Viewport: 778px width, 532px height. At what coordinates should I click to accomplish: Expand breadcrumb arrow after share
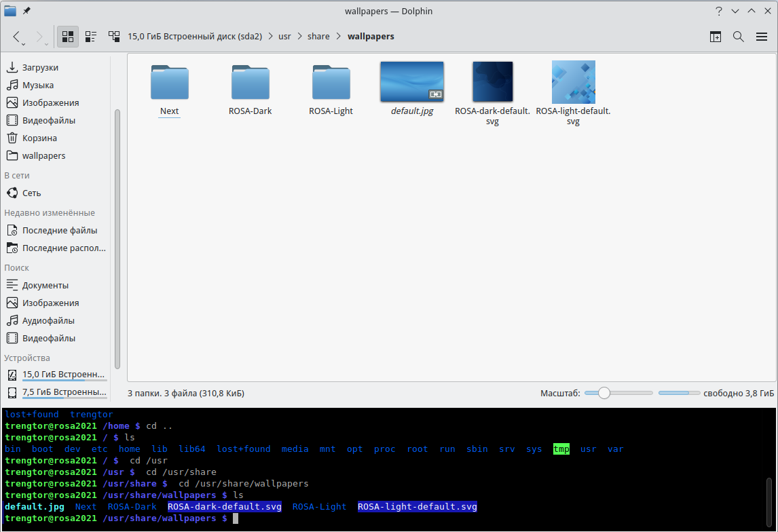(338, 36)
